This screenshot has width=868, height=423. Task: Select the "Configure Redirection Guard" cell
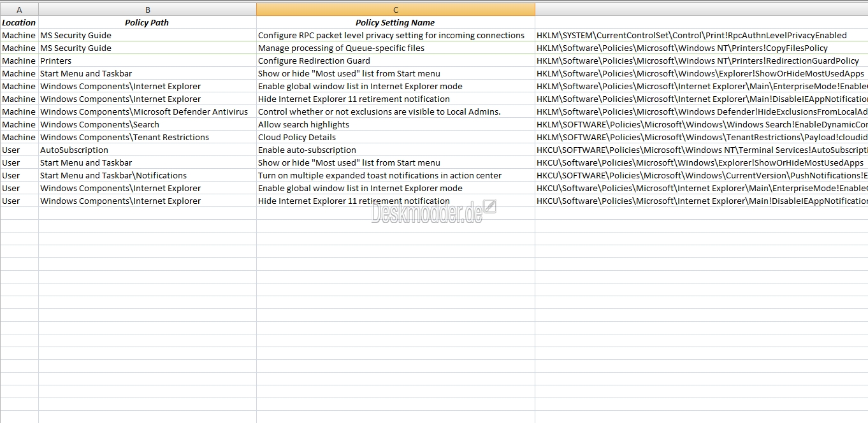[396, 61]
